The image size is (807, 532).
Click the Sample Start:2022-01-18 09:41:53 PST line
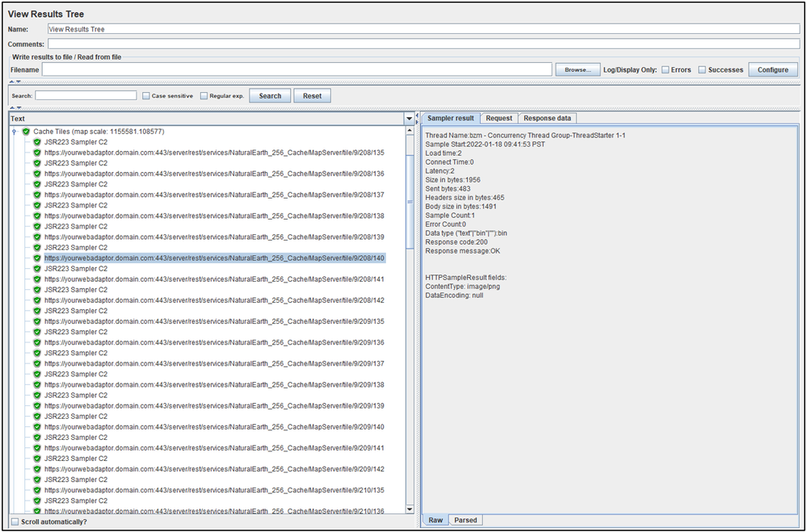(x=485, y=145)
